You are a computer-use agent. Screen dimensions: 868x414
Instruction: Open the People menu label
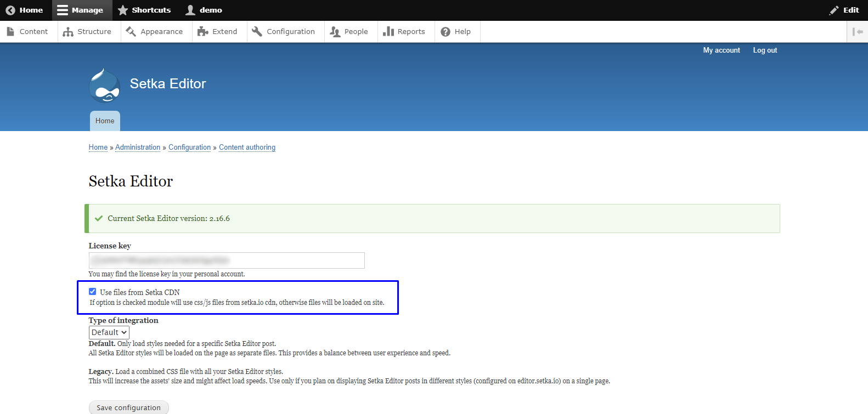(356, 32)
